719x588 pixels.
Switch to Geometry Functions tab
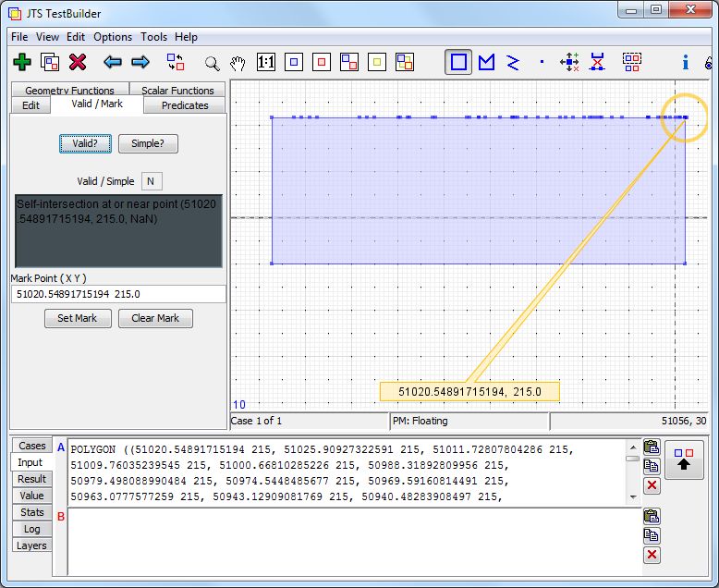click(69, 90)
